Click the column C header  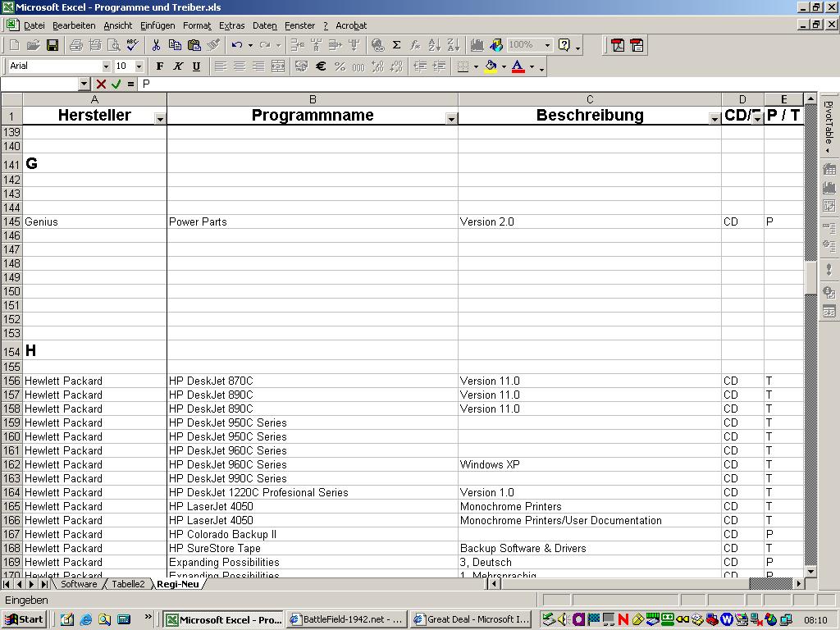tap(589, 99)
